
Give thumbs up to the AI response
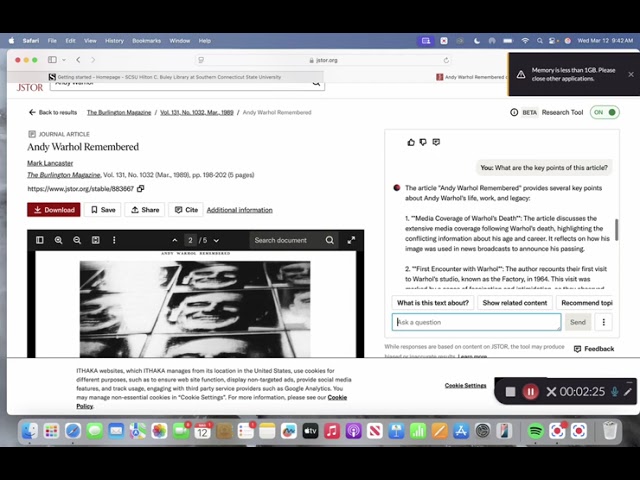pyautogui.click(x=411, y=142)
